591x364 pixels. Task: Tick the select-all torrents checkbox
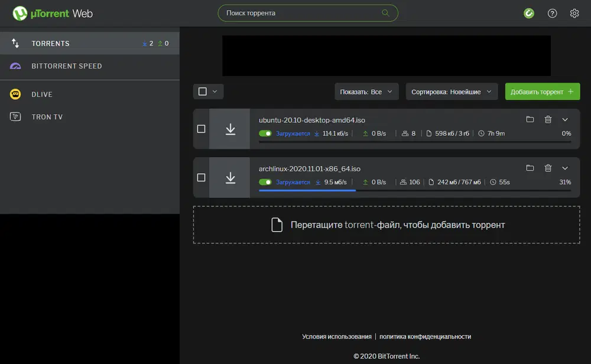point(202,92)
